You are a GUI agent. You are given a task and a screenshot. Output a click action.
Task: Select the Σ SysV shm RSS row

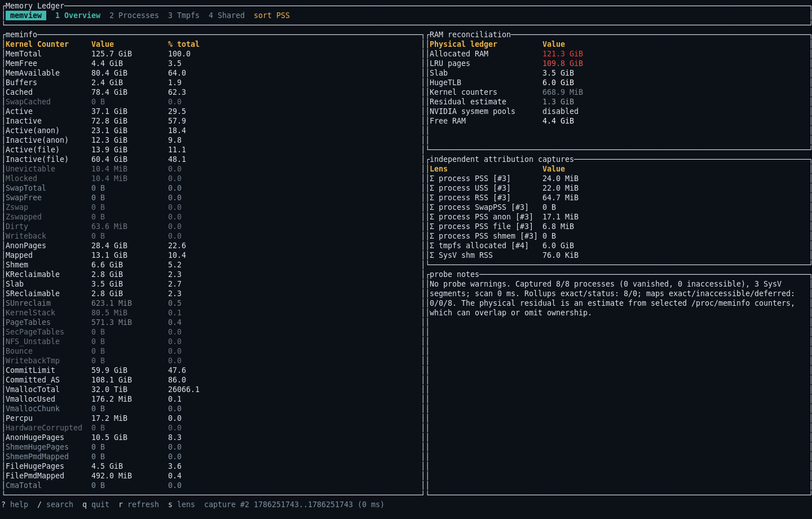click(x=619, y=255)
